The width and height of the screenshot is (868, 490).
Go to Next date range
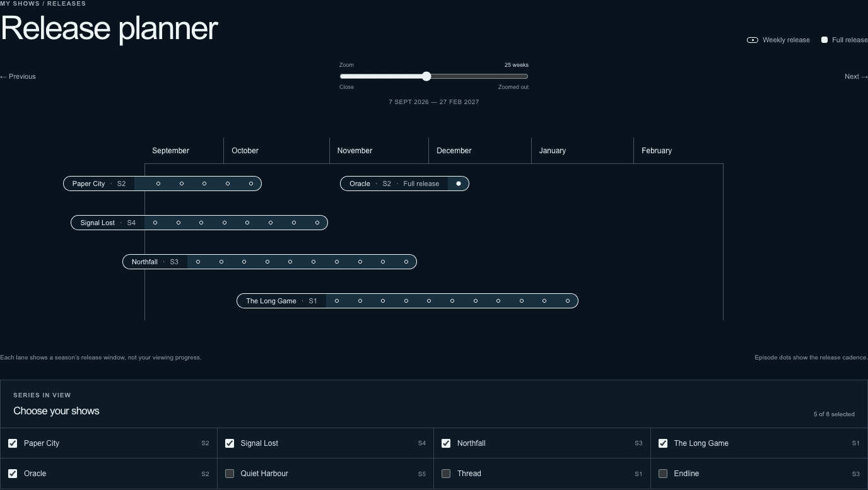pos(856,76)
